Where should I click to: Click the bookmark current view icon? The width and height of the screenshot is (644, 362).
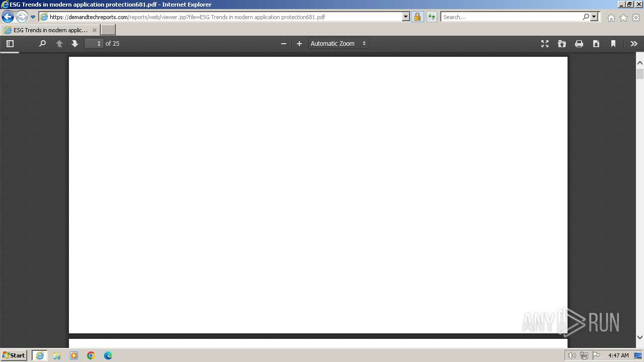pos(613,44)
